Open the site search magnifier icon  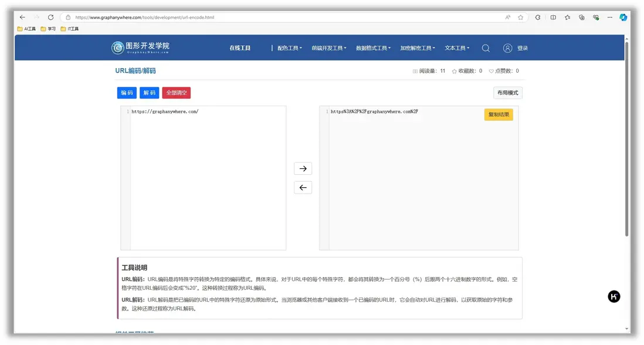pos(486,48)
